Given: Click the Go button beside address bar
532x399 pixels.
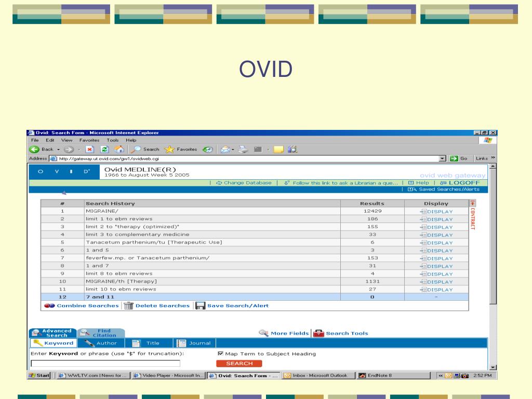Looking at the screenshot, I should pyautogui.click(x=459, y=158).
